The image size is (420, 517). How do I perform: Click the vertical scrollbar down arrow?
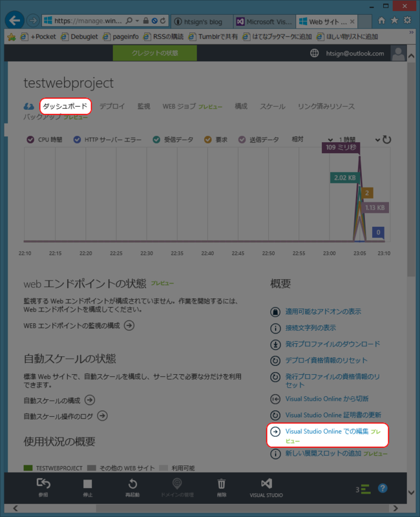coord(411,492)
